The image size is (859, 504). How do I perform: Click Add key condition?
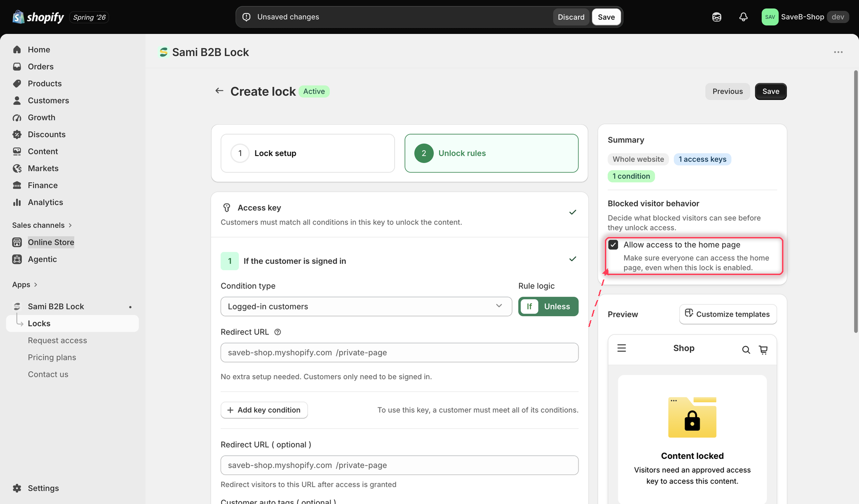264,410
